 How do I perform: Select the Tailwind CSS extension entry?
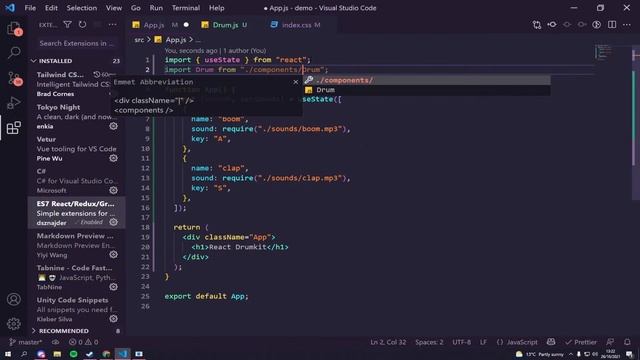(76, 84)
